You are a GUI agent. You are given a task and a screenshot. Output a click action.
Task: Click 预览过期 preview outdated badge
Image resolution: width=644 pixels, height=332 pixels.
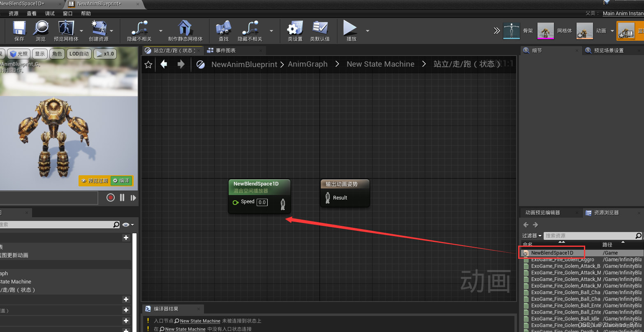coord(95,181)
